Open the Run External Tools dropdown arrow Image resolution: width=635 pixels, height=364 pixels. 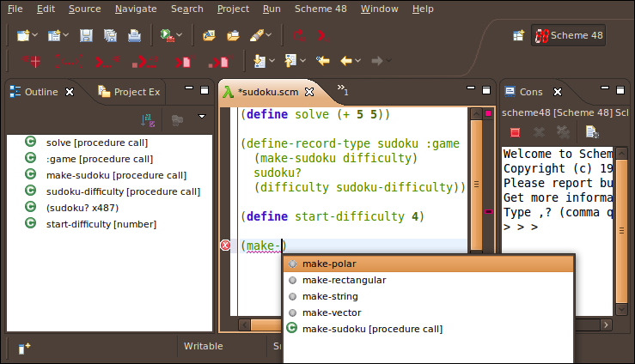(x=180, y=35)
